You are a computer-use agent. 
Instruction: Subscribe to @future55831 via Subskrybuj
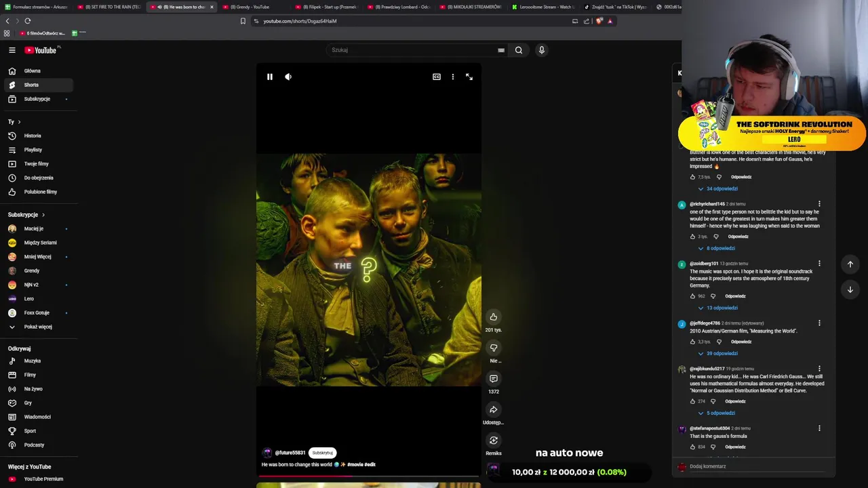tap(322, 453)
